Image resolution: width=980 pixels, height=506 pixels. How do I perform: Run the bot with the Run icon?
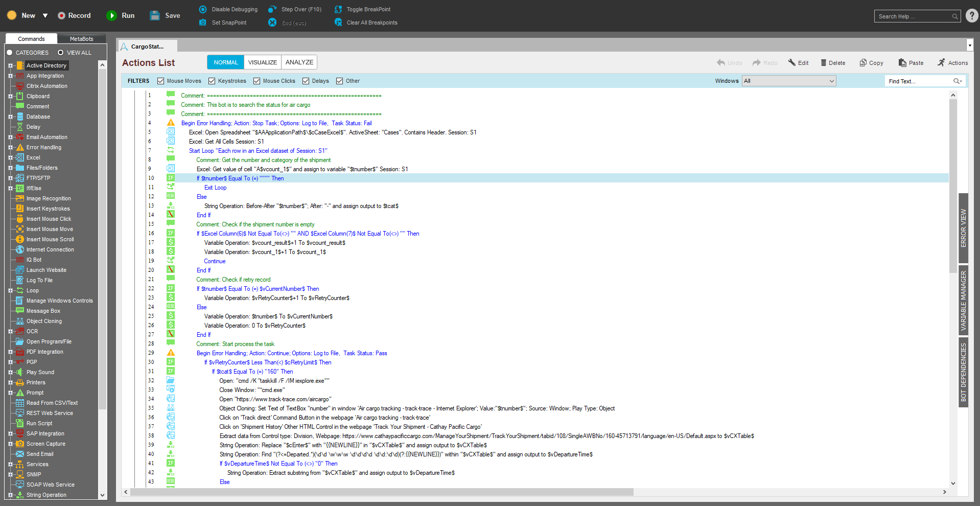point(111,15)
